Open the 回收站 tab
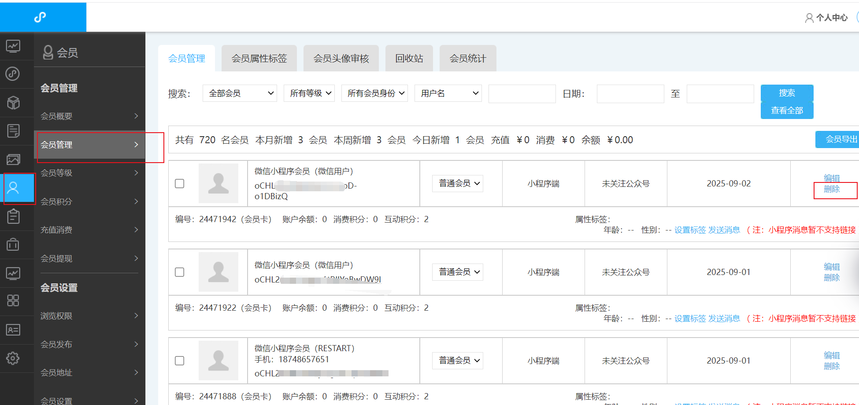 (x=409, y=58)
